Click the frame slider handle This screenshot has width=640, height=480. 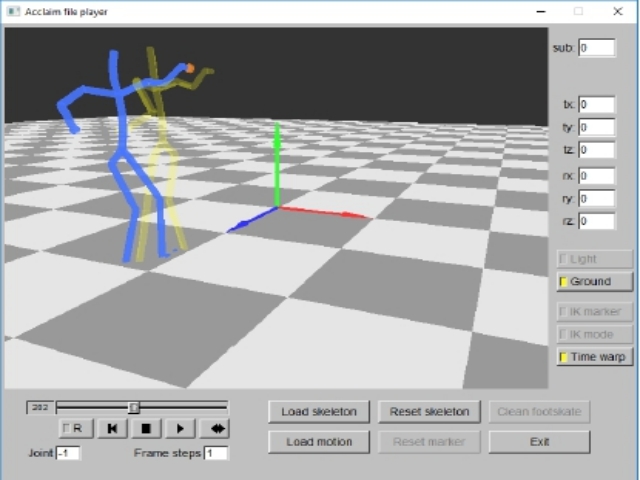click(134, 407)
